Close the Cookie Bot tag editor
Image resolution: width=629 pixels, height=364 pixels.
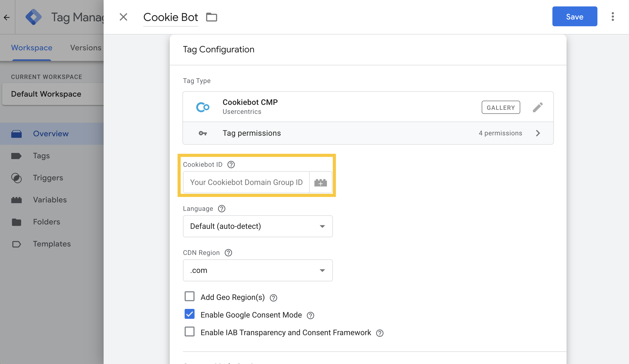tap(123, 17)
